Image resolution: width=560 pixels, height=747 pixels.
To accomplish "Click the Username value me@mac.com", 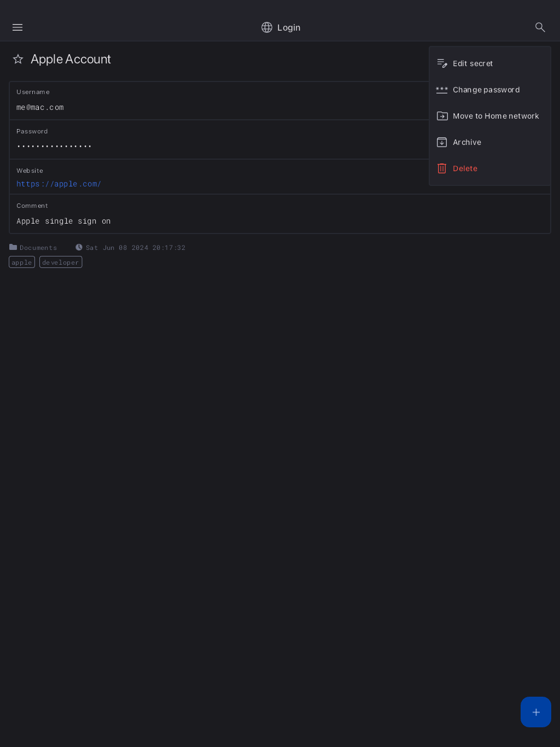I will pyautogui.click(x=40, y=107).
